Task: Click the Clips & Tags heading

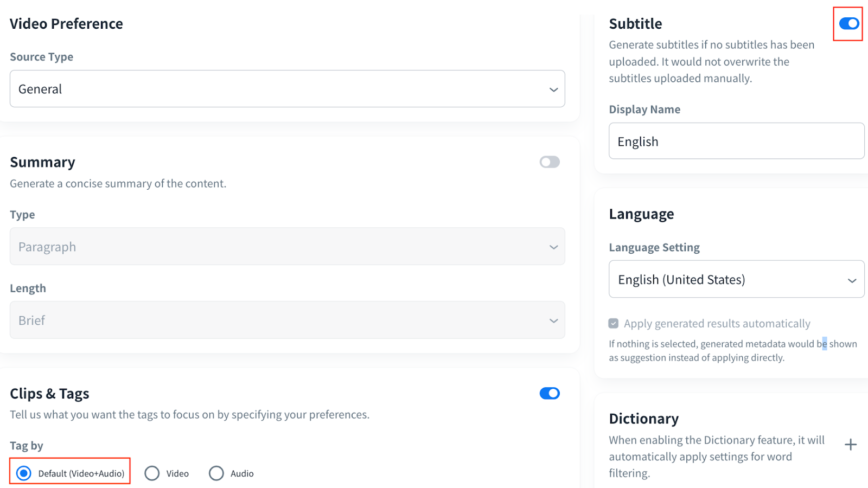Action: tap(49, 394)
